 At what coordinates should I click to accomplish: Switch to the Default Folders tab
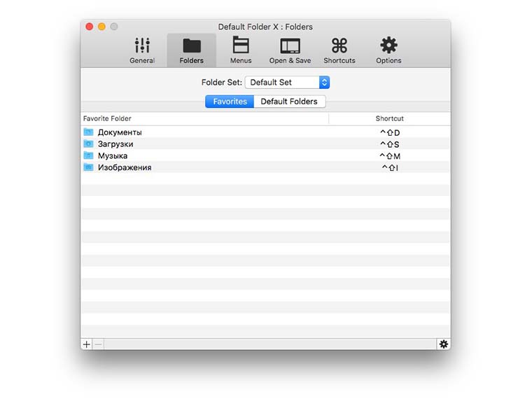289,101
